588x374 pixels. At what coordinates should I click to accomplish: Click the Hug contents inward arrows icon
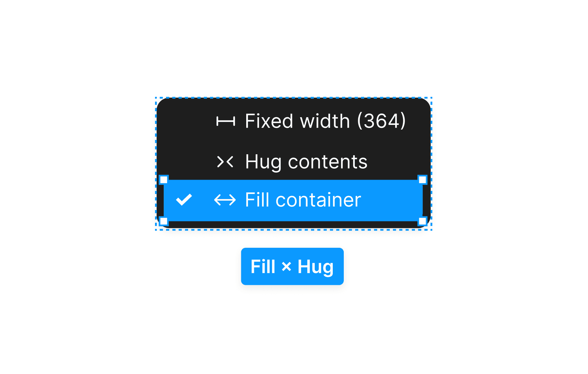point(225,162)
